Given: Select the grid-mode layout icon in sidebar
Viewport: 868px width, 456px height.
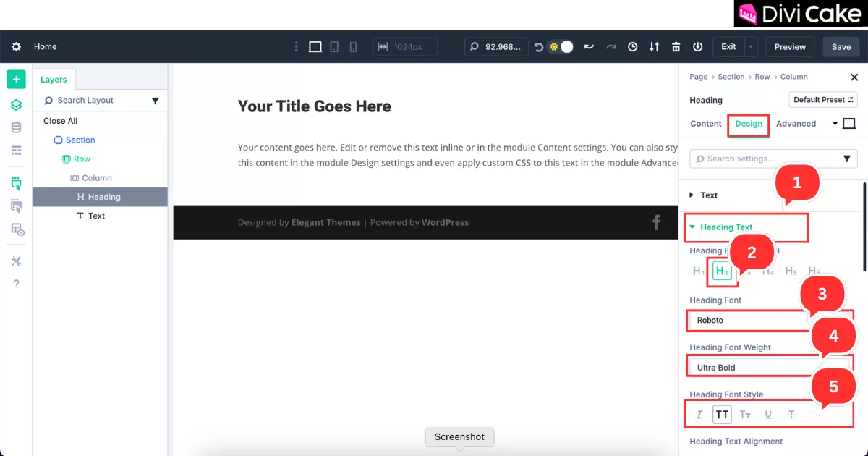Looking at the screenshot, I should 17,229.
